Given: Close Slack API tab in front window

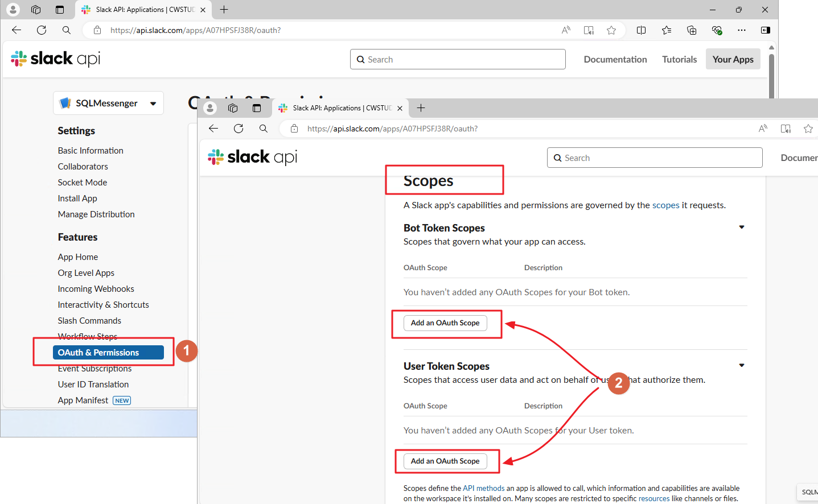Looking at the screenshot, I should tap(400, 108).
